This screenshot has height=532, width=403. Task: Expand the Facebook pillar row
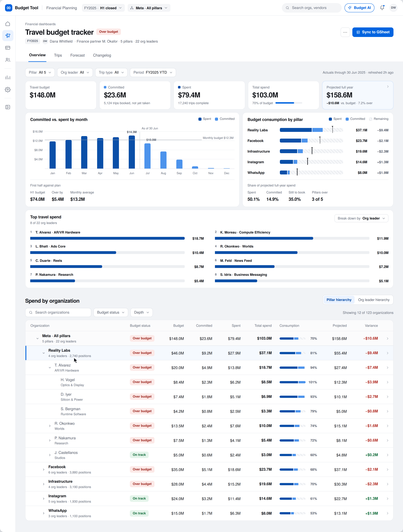tap(44, 469)
